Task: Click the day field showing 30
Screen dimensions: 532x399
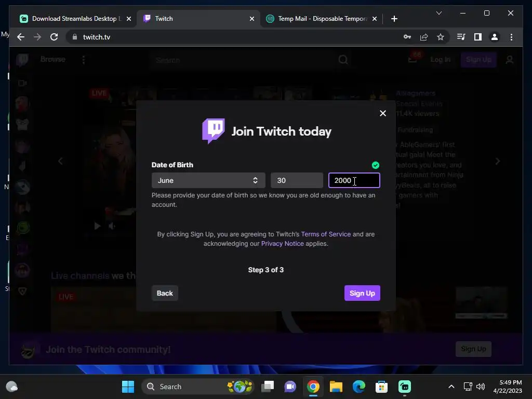Action: tap(297, 180)
